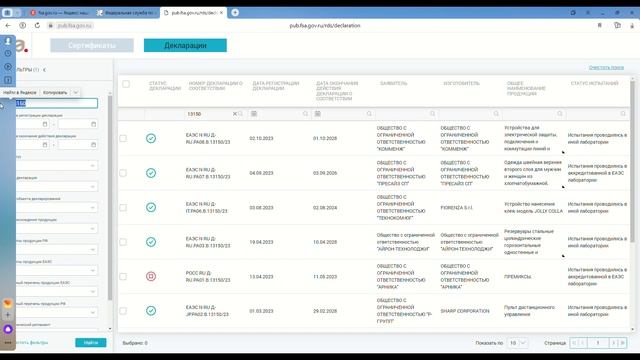Switch to fsa.gov.ru Yandex browser tab
The width and height of the screenshot is (640, 360).
pos(60,13)
